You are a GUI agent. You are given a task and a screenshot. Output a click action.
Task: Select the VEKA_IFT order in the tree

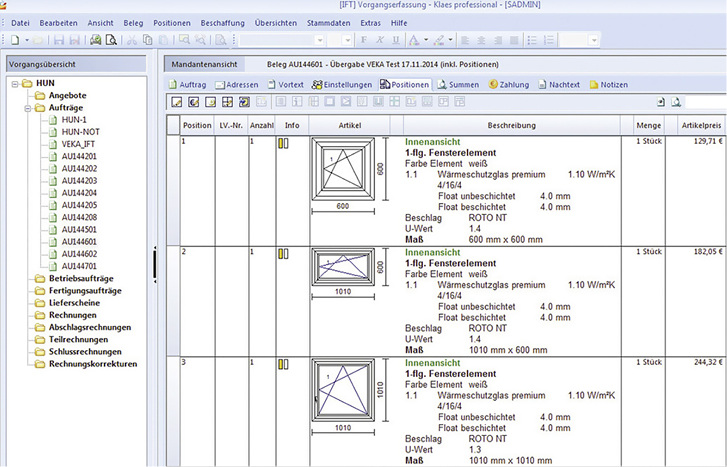point(78,145)
